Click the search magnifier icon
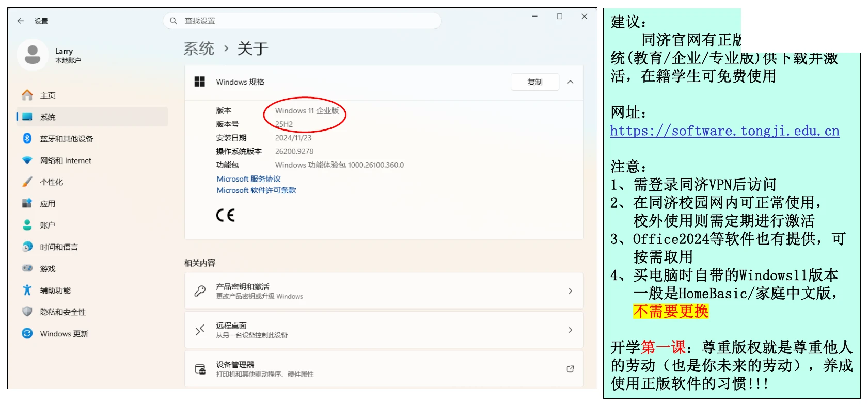 [173, 21]
